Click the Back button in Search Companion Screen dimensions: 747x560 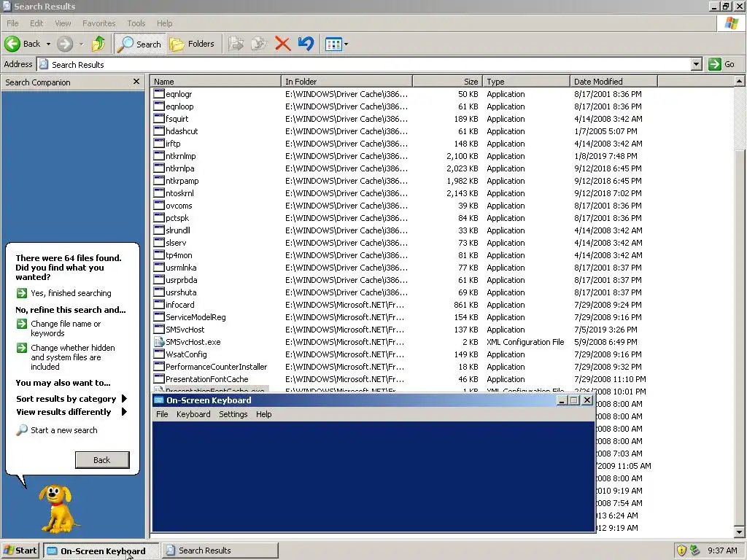point(102,460)
